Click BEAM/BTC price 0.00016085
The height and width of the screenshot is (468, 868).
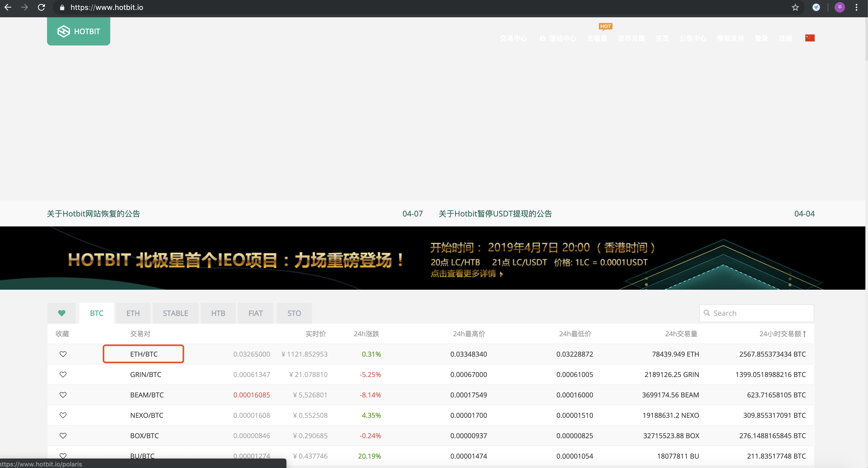(x=251, y=395)
